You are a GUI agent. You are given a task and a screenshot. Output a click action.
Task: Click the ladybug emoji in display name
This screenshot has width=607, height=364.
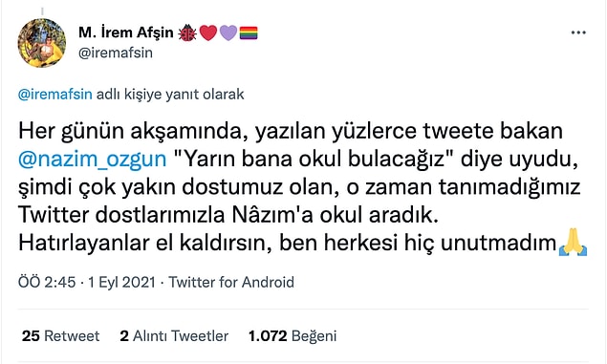click(187, 32)
